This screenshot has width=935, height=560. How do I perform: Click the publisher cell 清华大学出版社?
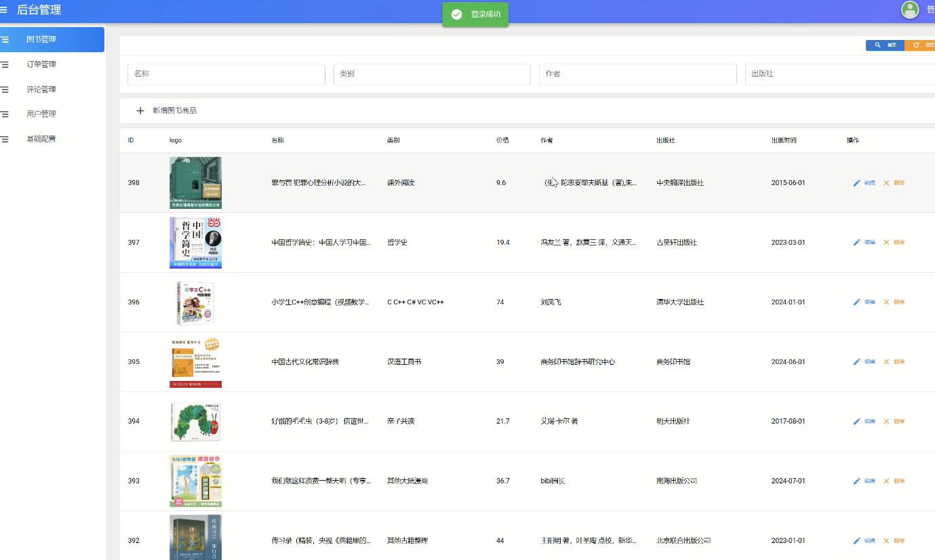pyautogui.click(x=680, y=302)
